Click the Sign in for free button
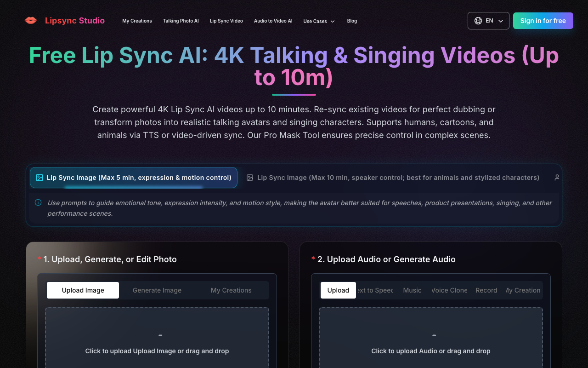This screenshot has height=368, width=588. (543, 21)
